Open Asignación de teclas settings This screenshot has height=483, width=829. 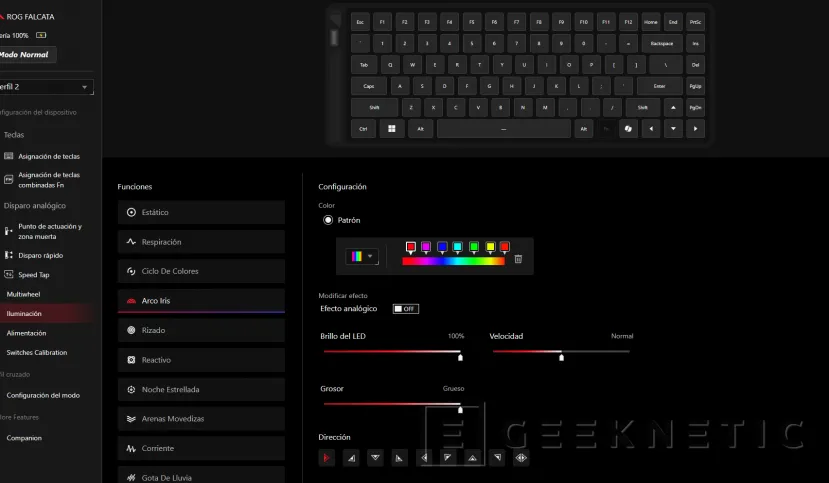pos(49,156)
